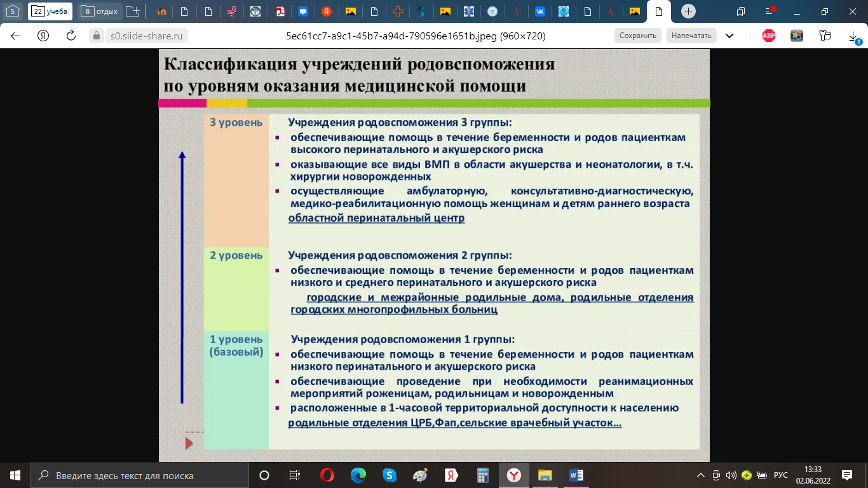Switch to Microsoft Word on taskbar
Viewport: 868px width, 488px height.
coord(576,475)
